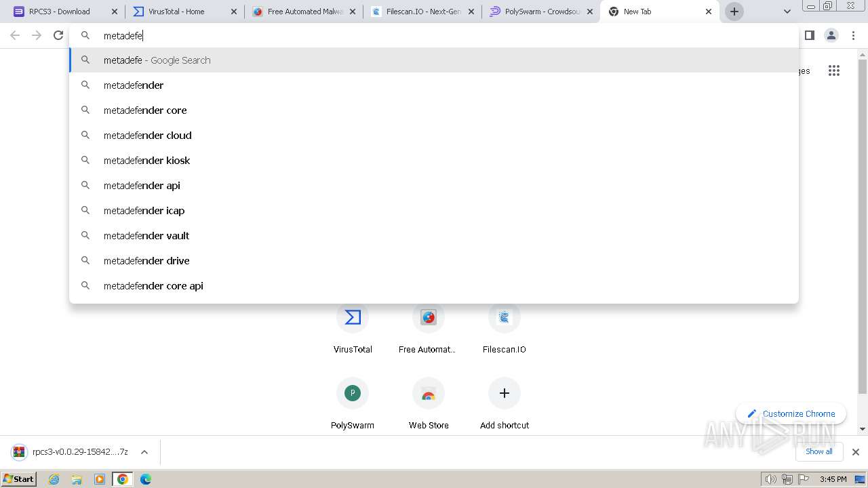Open the VirusTotal shortcut

click(353, 327)
